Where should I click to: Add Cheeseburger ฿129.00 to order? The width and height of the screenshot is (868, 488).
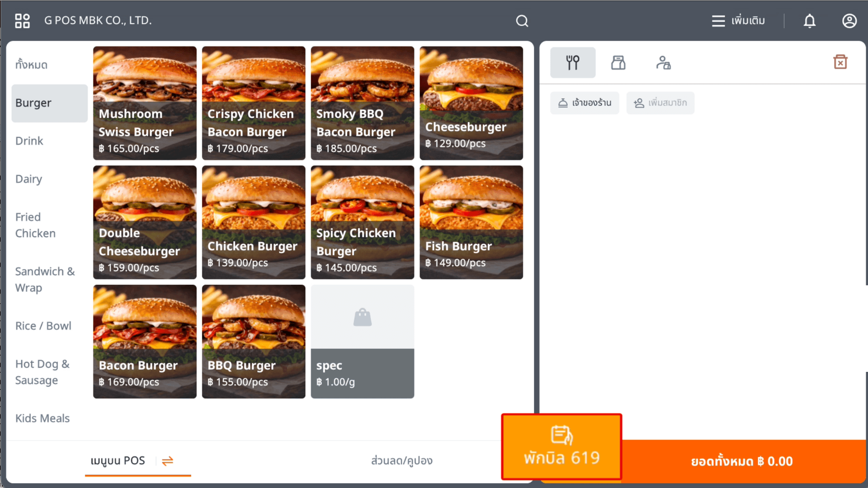(x=471, y=103)
